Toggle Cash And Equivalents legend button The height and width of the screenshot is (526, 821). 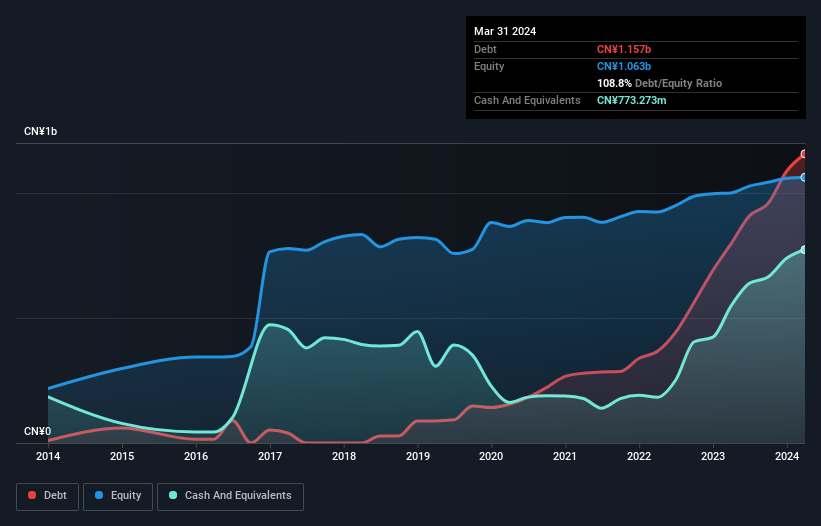tap(230, 496)
